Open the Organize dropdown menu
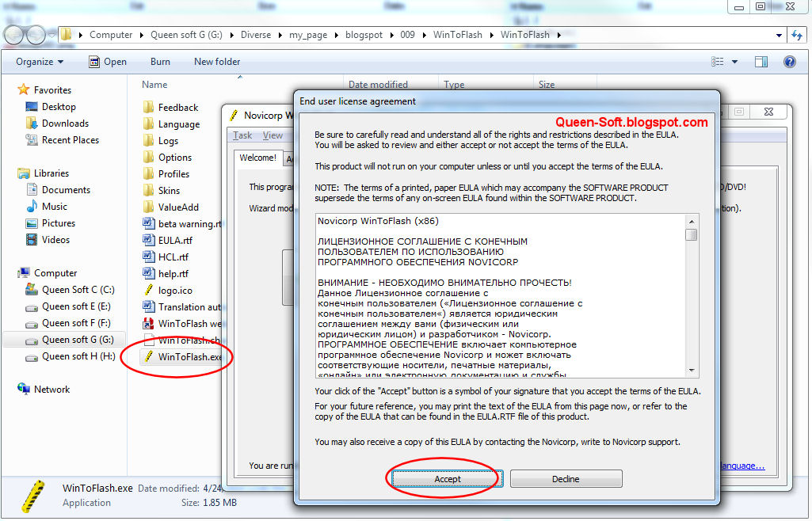Viewport: 812px width, 521px height. pos(40,62)
